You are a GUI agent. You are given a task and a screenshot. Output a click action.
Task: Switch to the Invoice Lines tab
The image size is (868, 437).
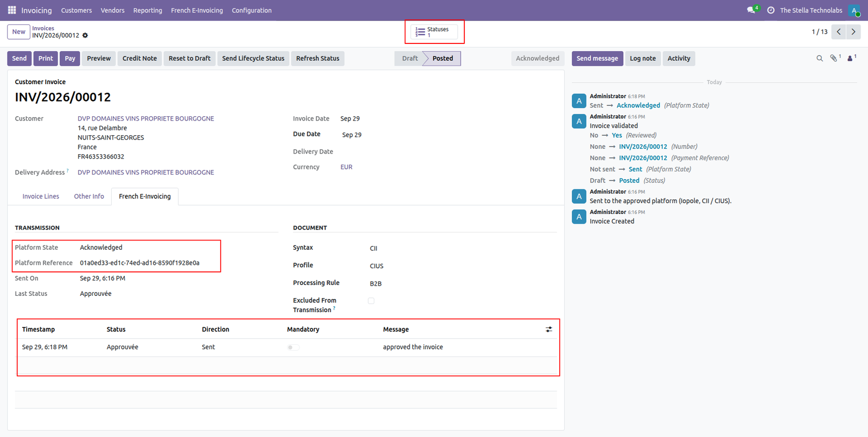coord(41,197)
